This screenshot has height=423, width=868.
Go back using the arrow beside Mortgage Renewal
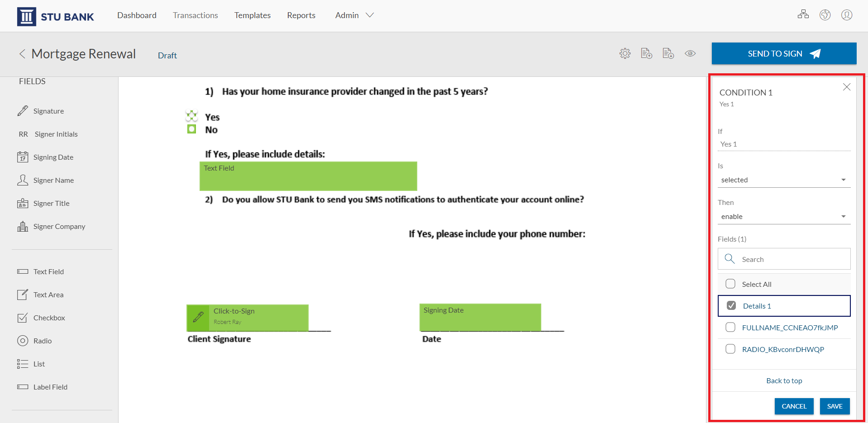click(x=22, y=54)
